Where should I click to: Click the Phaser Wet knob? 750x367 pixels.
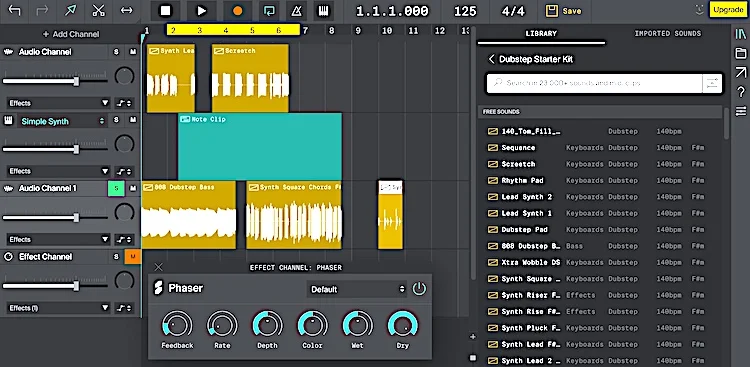click(x=357, y=325)
